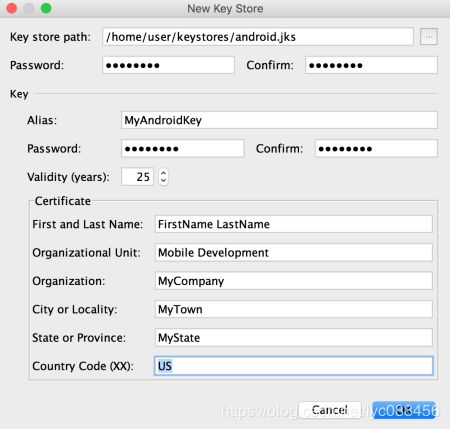Focus the State or Province field

click(x=294, y=337)
